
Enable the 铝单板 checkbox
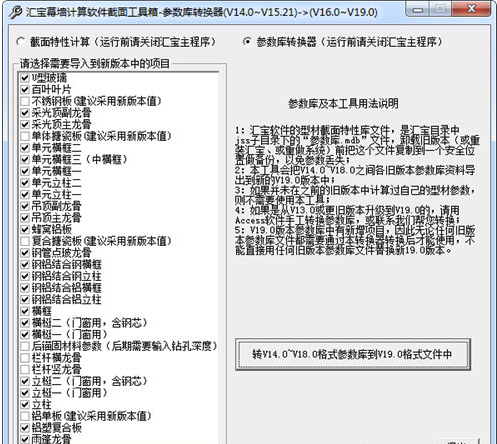(25, 416)
